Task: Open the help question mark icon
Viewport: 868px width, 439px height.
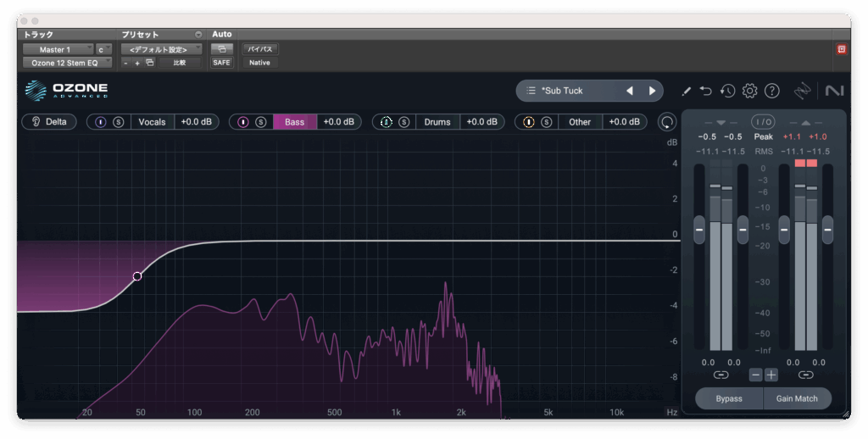Action: click(x=771, y=91)
